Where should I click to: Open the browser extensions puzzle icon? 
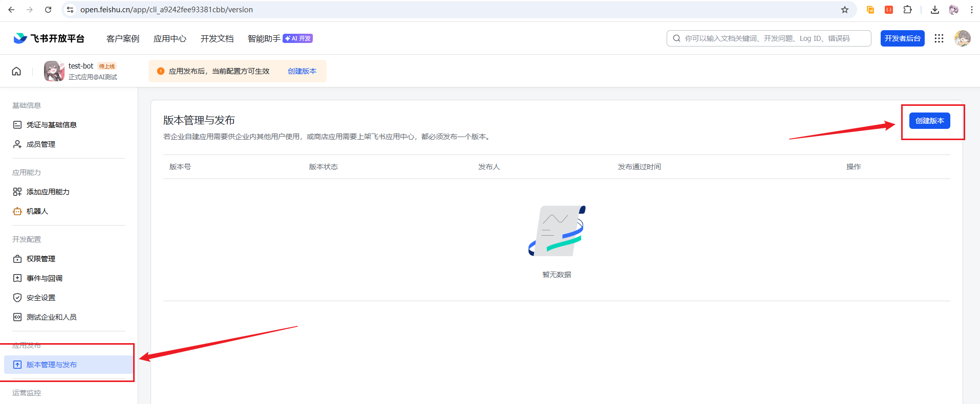(907, 10)
